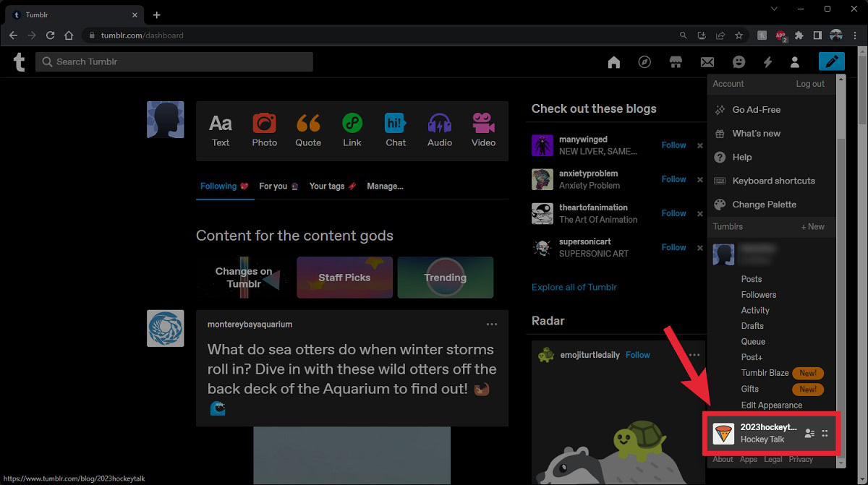Follow the anxietyproblem blog
The height and width of the screenshot is (485, 868).
point(673,179)
